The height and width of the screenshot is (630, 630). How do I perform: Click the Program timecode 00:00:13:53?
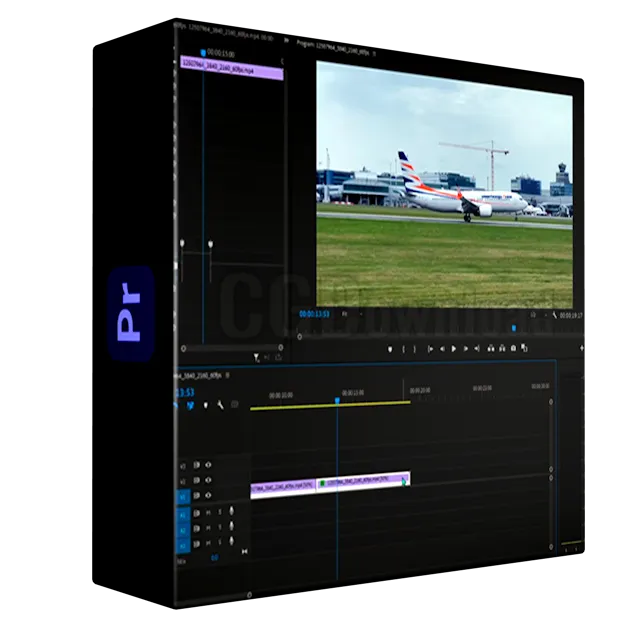(x=314, y=314)
